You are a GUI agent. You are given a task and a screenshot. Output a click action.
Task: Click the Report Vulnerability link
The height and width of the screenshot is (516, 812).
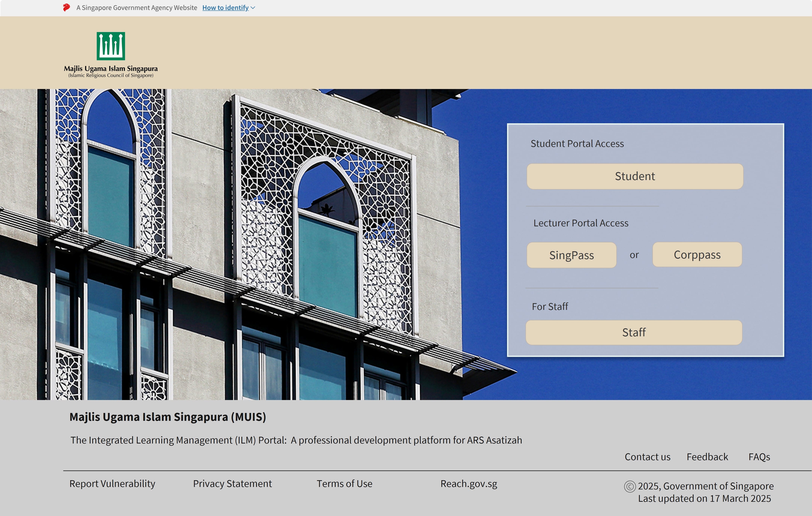pos(112,483)
